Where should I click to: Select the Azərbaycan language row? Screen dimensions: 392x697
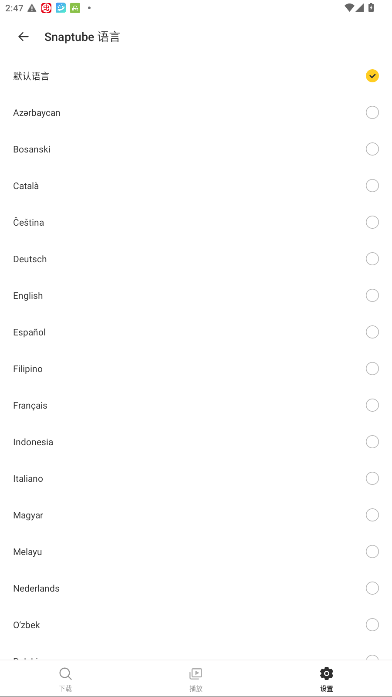[196, 112]
